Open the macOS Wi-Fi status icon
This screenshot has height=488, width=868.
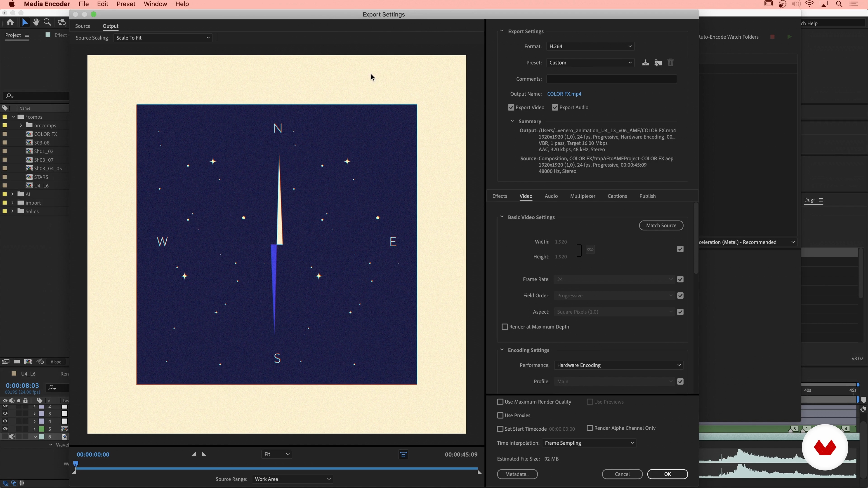coord(809,4)
